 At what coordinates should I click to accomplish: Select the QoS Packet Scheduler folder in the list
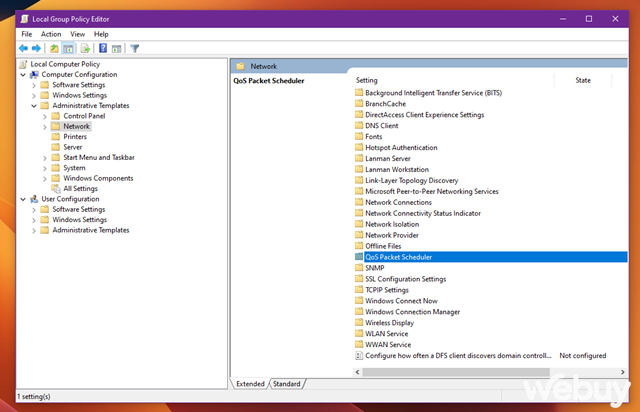(398, 256)
